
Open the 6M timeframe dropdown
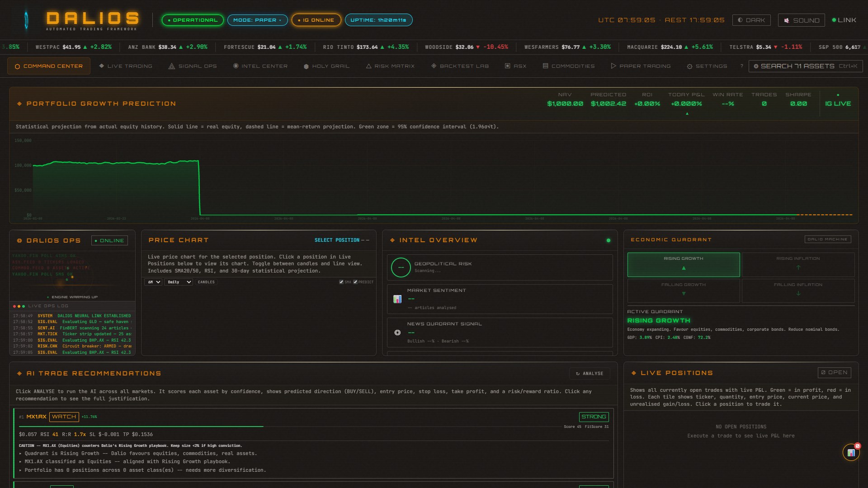pos(153,282)
